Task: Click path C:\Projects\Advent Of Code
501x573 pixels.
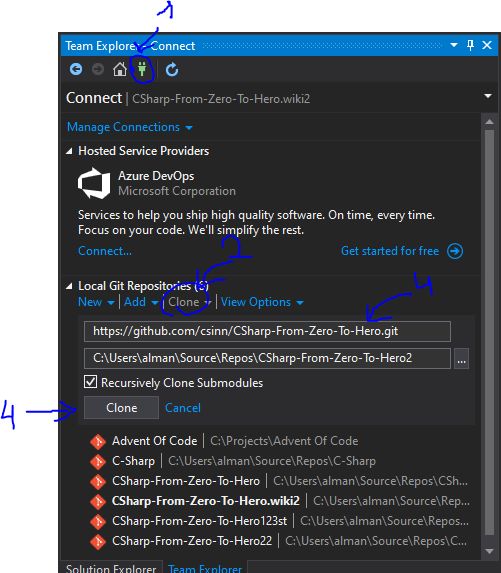Action: coord(284,441)
